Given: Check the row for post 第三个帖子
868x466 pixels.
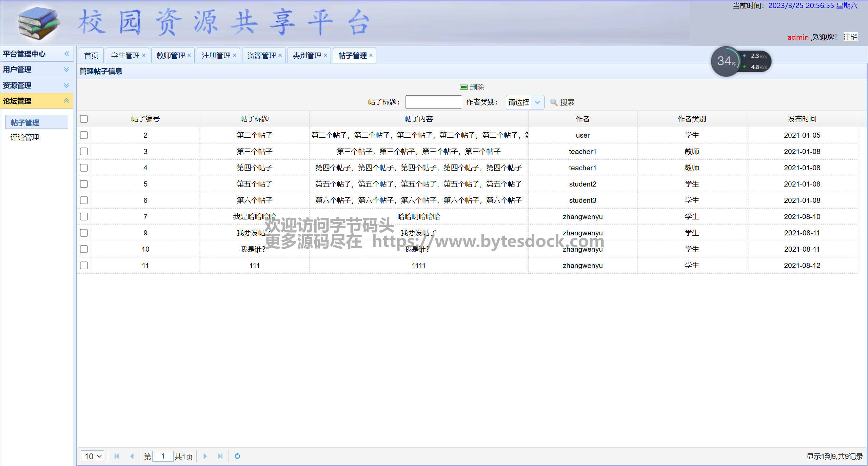Looking at the screenshot, I should point(84,152).
